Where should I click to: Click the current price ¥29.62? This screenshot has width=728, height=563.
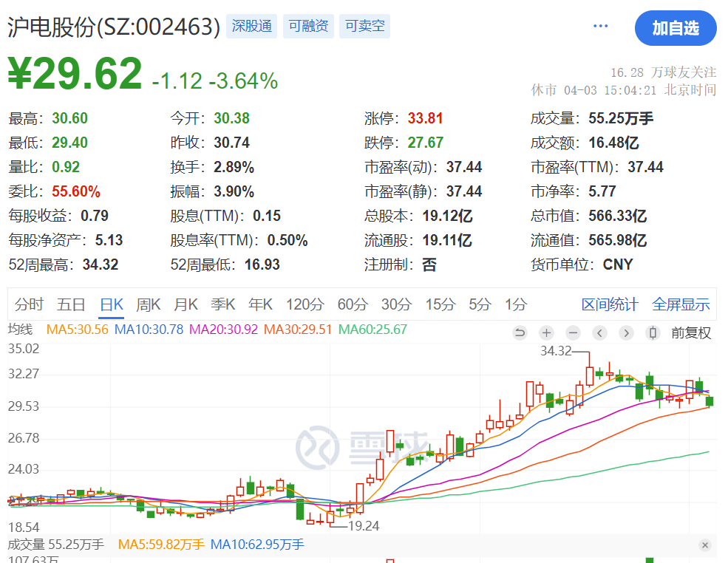pos(75,73)
